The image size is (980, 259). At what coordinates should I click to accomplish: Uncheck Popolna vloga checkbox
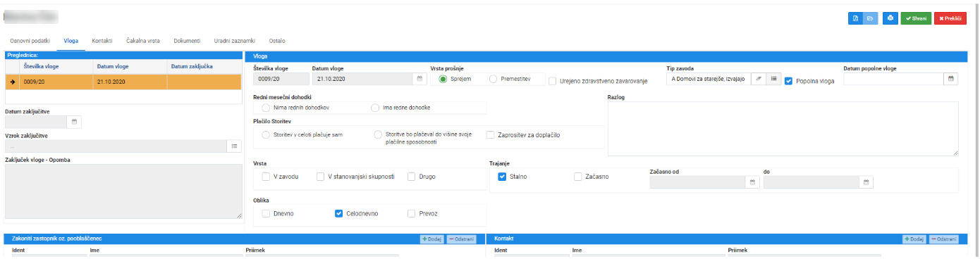pyautogui.click(x=789, y=81)
